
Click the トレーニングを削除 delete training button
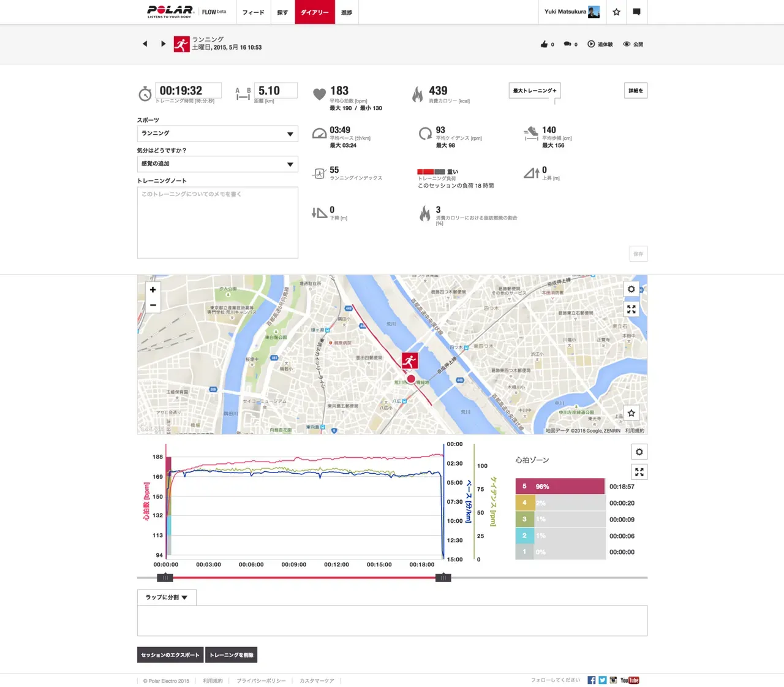pos(232,655)
